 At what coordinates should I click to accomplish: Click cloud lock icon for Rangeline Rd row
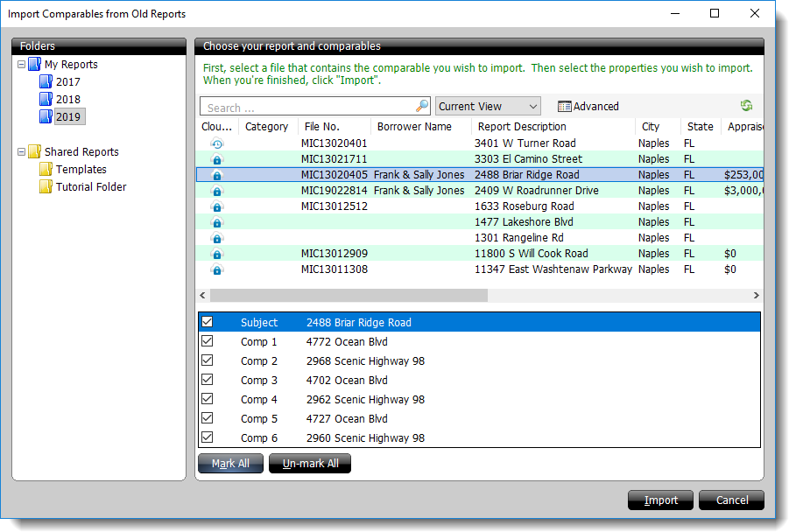click(x=217, y=238)
